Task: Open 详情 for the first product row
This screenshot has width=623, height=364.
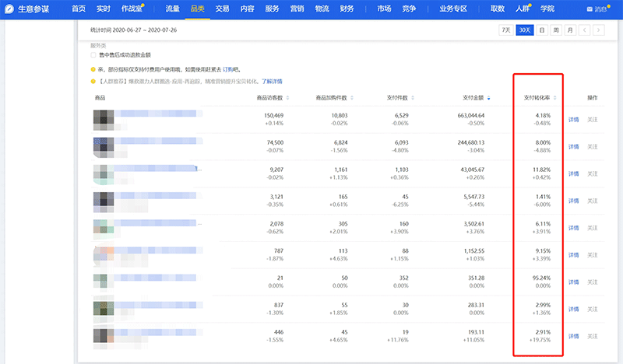Action: pyautogui.click(x=573, y=120)
